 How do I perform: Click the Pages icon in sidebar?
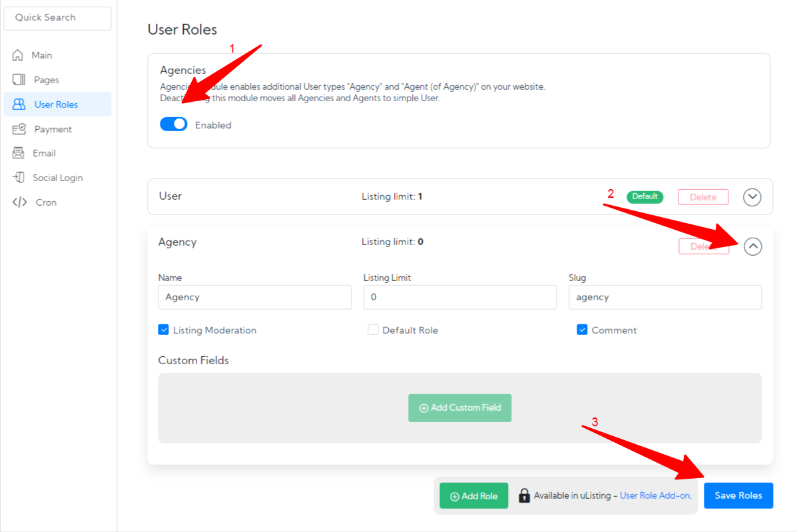19,80
